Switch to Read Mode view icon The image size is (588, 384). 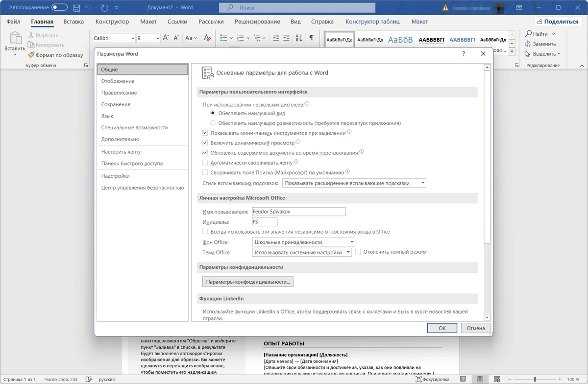(x=463, y=379)
